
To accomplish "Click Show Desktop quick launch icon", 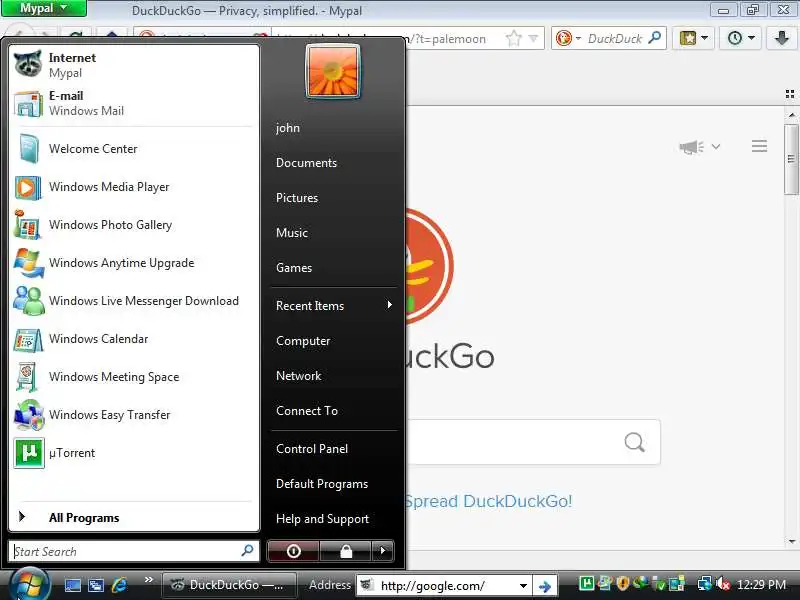I will [72, 585].
